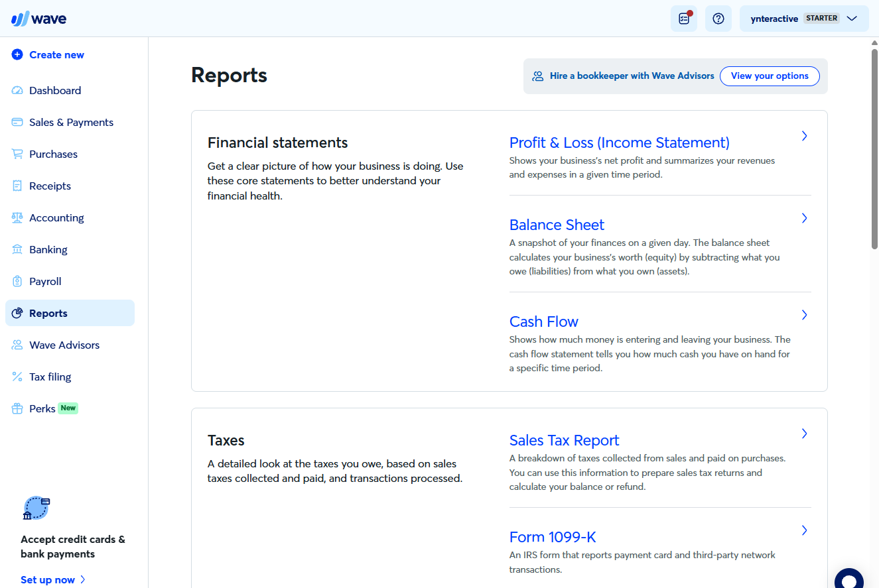Image resolution: width=879 pixels, height=588 pixels.
Task: Click the Create new plus icon
Action: 17,55
